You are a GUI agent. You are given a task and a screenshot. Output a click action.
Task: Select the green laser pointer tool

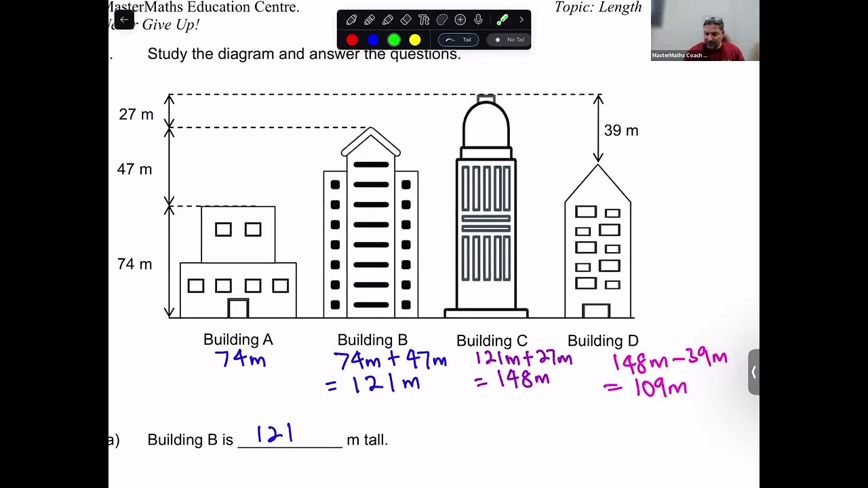pos(502,20)
